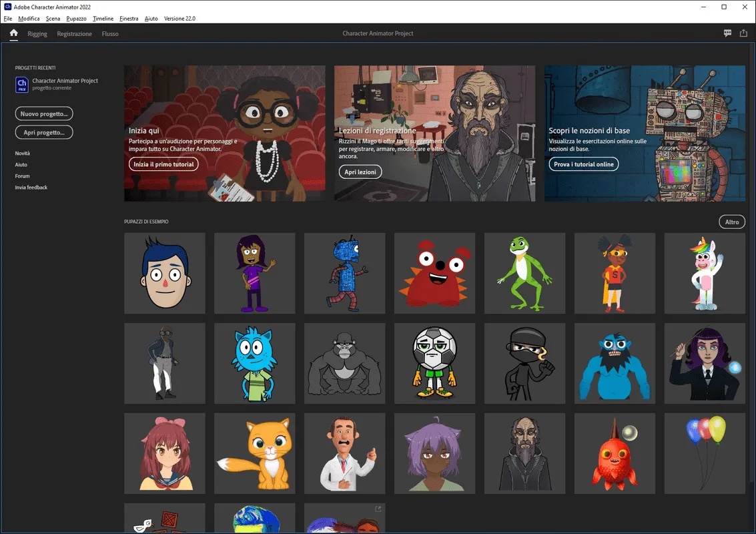Click the Home icon in the workspace bar
Screen dimensions: 756x534
pos(13,33)
